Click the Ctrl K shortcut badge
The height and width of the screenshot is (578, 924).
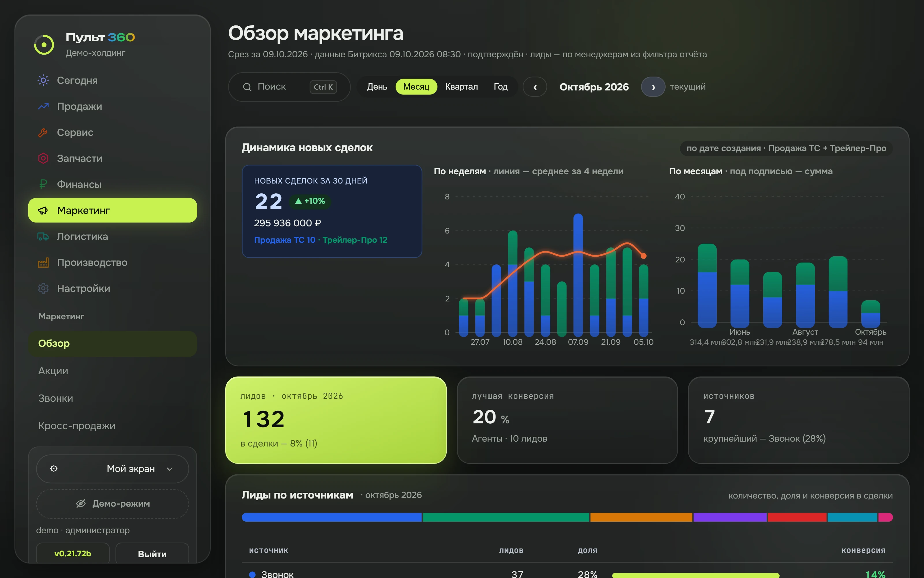323,87
